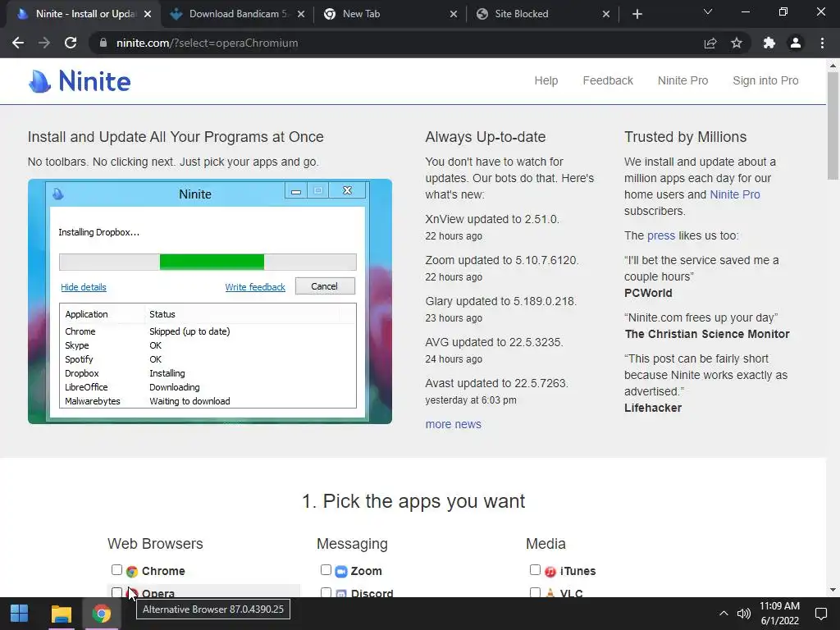Click the page vertical scrollbar thumb
840x630 pixels.
click(833, 126)
